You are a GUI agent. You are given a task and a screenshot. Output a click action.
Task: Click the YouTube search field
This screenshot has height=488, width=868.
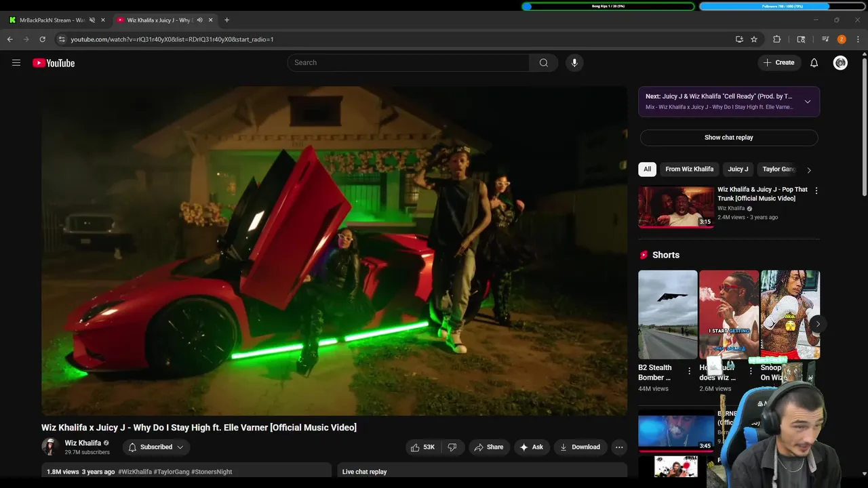point(408,62)
